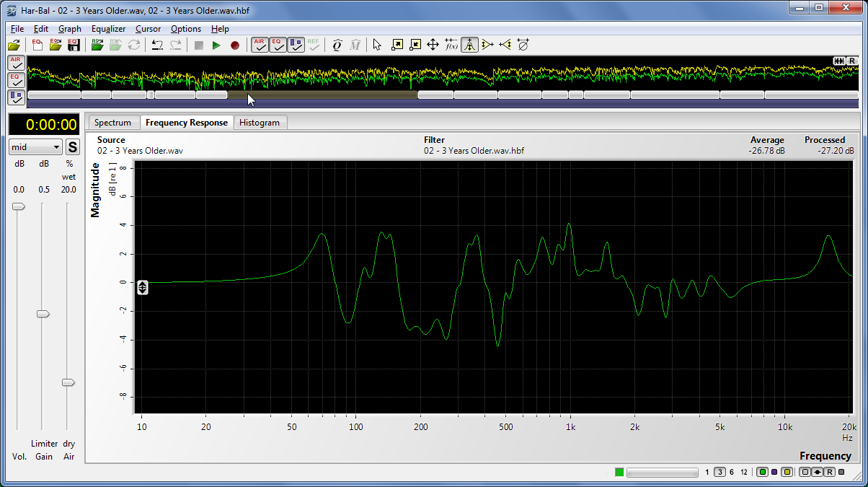Screen dimensions: 868x487
Task: Set smoothing resolution to 3
Action: (x=720, y=473)
